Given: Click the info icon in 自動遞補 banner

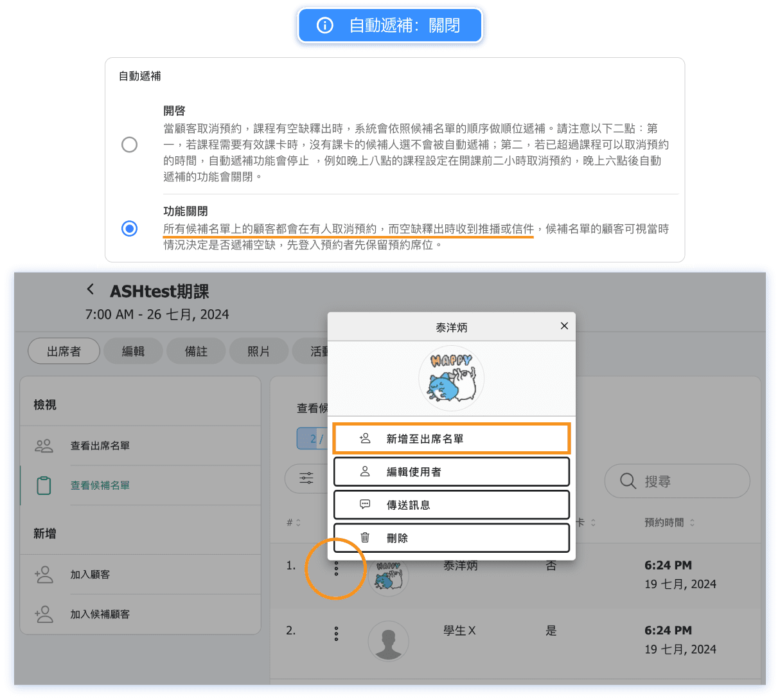Looking at the screenshot, I should 325,26.
